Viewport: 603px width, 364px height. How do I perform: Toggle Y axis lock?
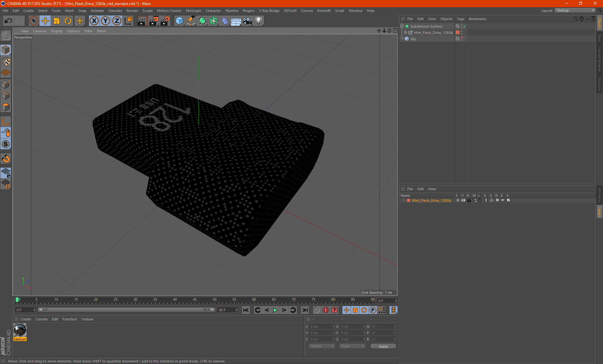click(106, 21)
